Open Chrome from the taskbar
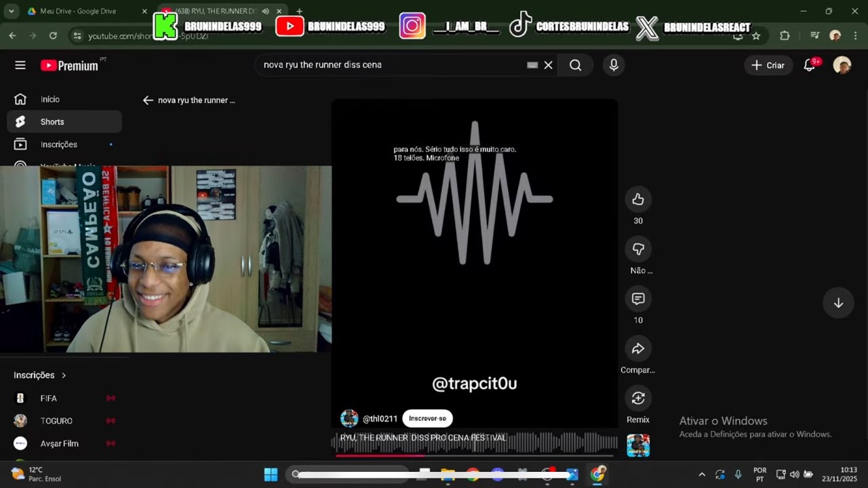Viewport: 868px width, 488px height. pyautogui.click(x=597, y=474)
